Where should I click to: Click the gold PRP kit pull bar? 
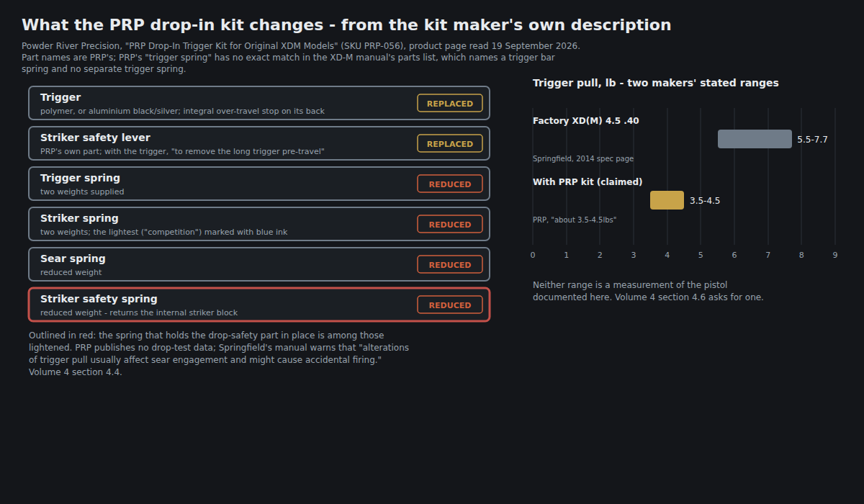667,200
